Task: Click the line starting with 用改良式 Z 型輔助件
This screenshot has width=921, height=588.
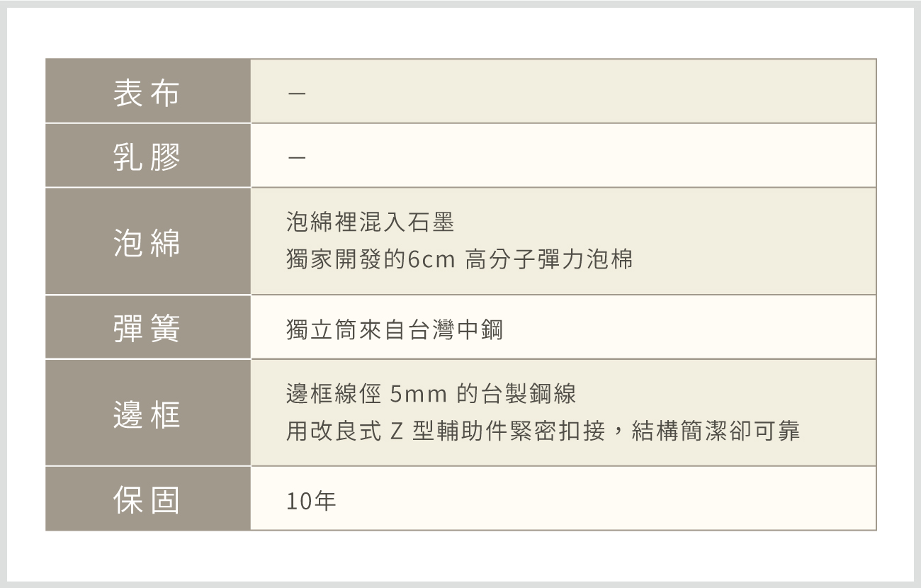Action: tap(543, 431)
